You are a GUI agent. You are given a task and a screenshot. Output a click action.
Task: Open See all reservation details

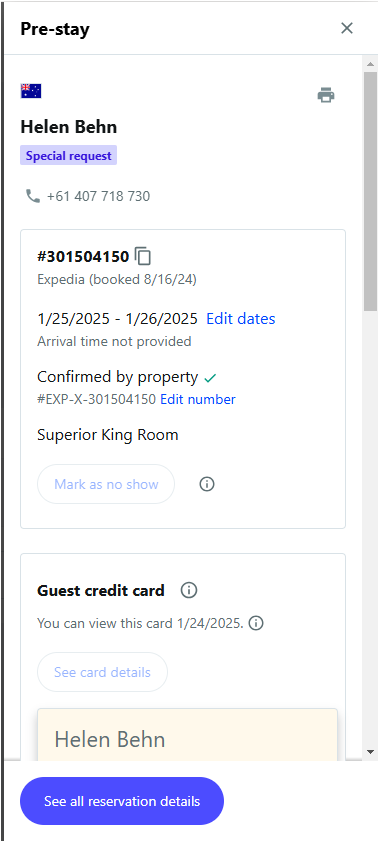[x=122, y=801]
